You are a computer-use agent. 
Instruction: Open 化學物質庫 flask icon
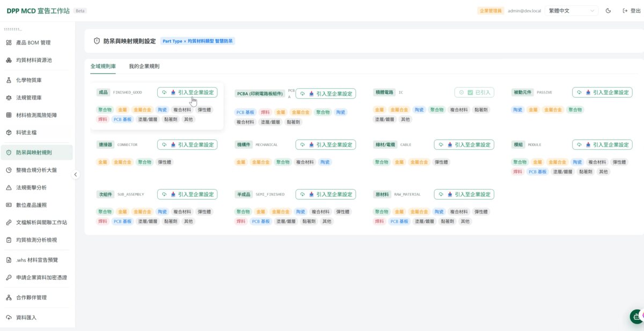click(9, 80)
